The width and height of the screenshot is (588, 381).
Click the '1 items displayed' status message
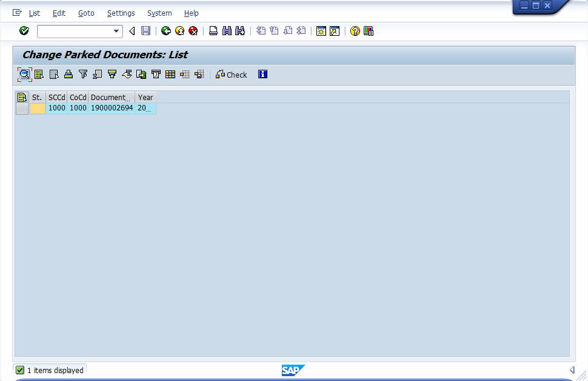56,371
